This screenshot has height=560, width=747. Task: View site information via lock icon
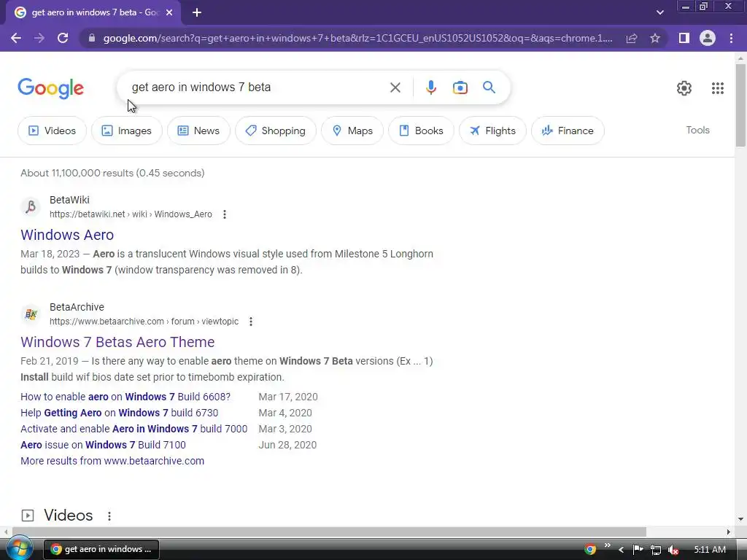click(92, 38)
